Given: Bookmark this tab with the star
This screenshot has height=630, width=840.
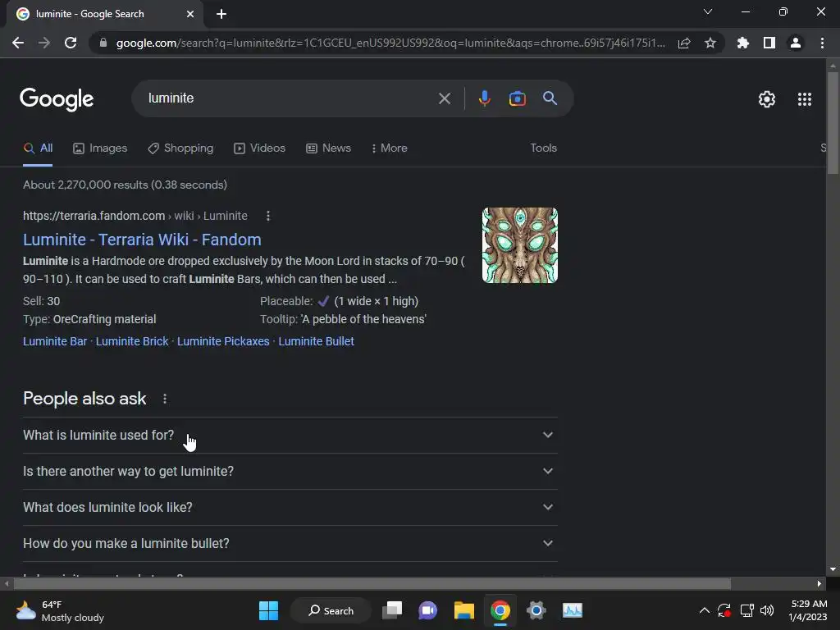Looking at the screenshot, I should click(710, 43).
